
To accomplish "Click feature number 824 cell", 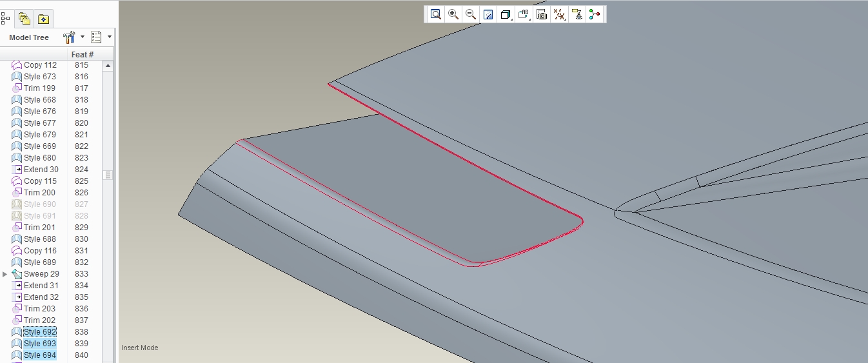I will 81,170.
